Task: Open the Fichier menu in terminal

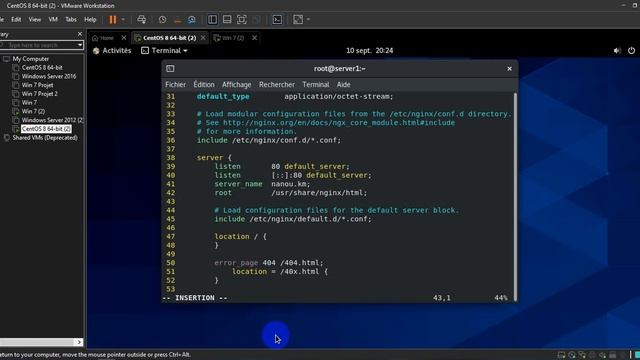Action: pos(176,84)
